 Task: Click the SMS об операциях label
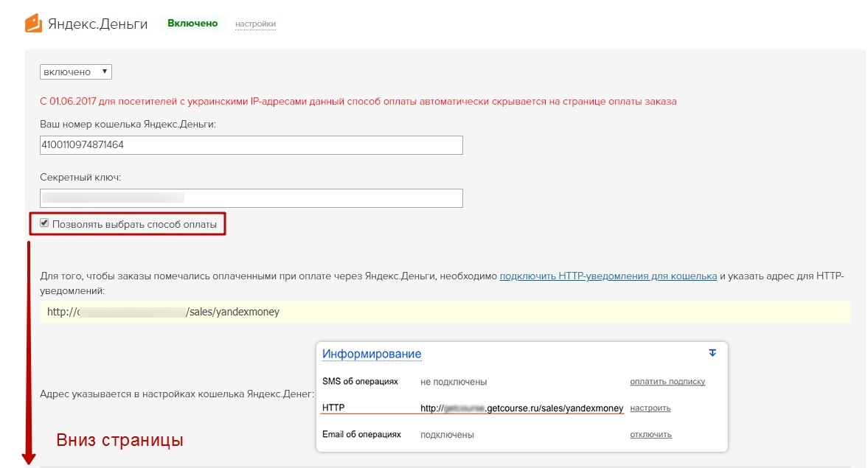click(360, 382)
